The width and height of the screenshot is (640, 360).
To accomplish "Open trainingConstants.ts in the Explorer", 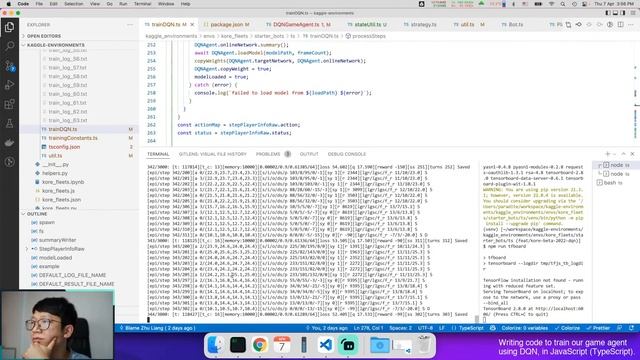I will pyautogui.click(x=73, y=138).
